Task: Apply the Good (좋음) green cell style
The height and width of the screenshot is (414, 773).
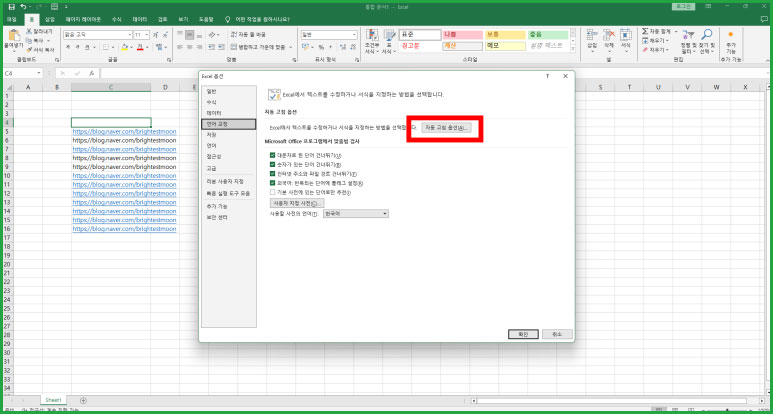Action: 548,35
